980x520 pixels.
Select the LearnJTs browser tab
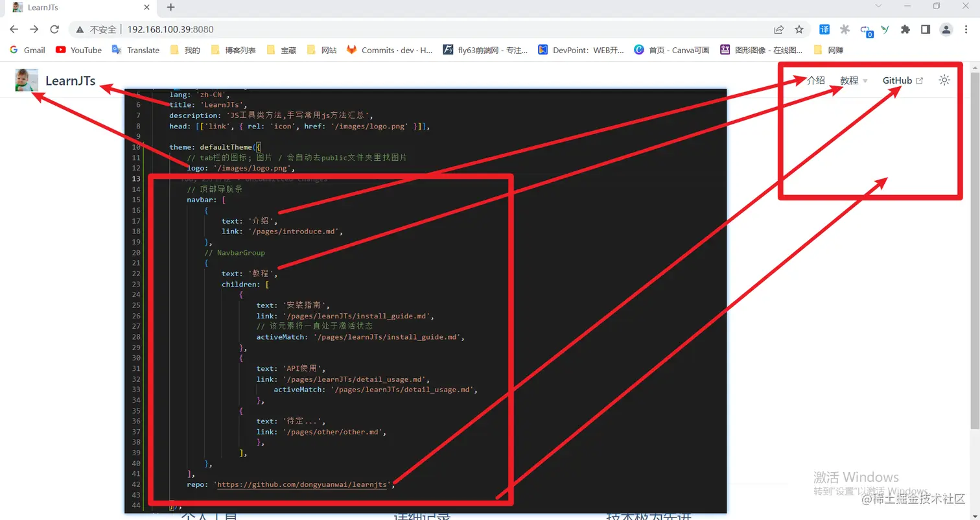[x=81, y=8]
